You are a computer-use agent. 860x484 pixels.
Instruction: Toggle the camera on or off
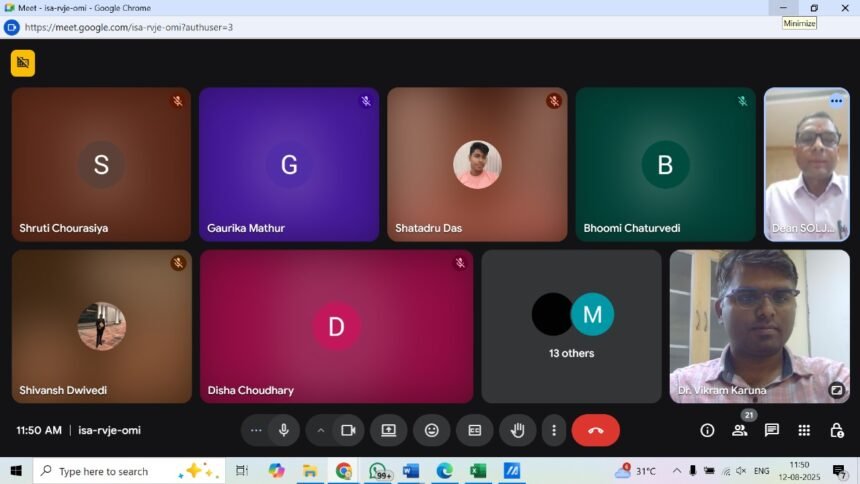click(x=348, y=430)
